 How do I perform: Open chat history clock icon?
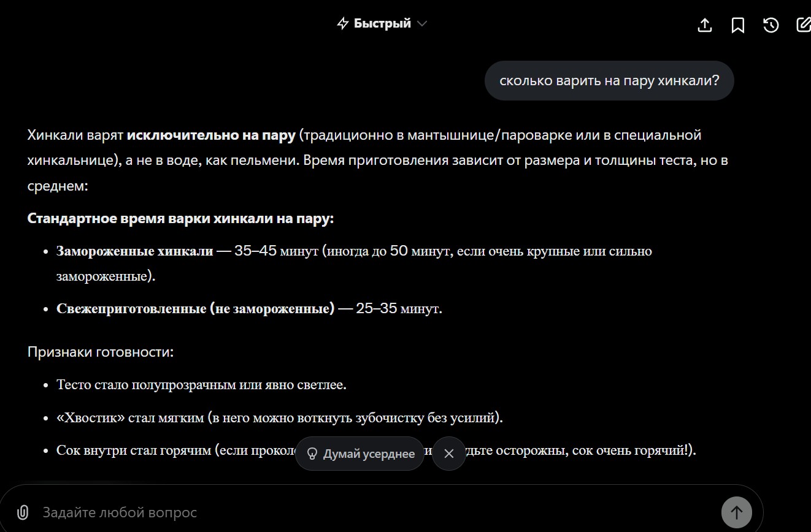point(771,25)
